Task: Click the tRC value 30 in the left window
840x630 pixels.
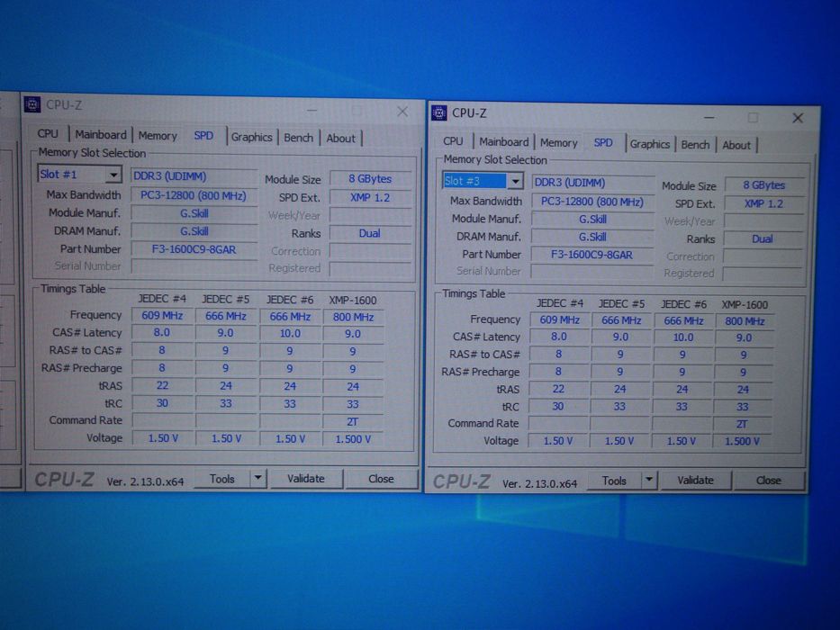Action: pos(162,403)
